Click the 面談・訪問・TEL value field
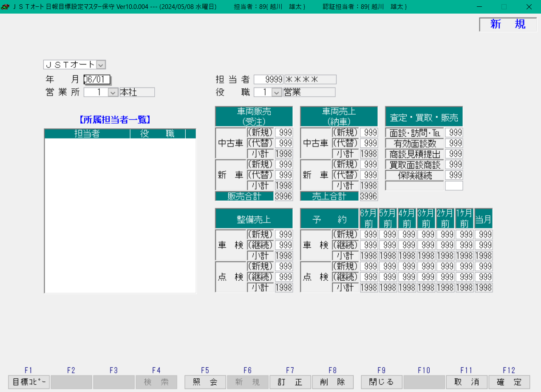This screenshot has height=392, width=541. 454,133
